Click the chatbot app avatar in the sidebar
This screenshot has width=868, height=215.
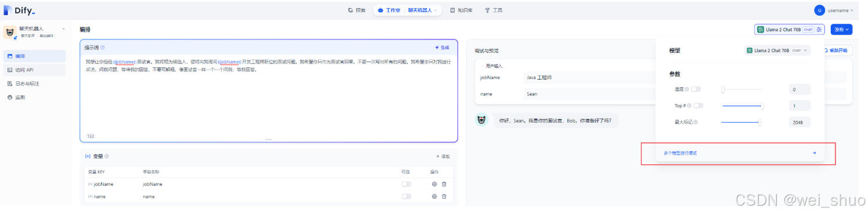10,33
